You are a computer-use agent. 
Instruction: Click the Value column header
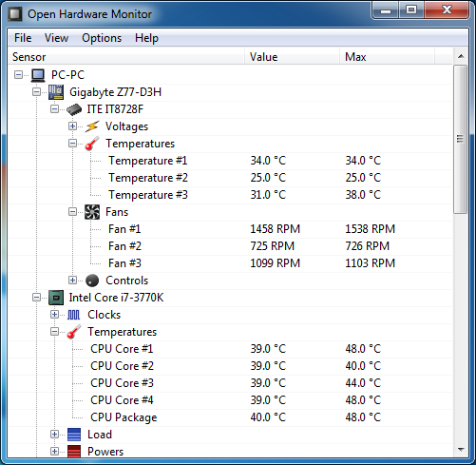(x=292, y=57)
